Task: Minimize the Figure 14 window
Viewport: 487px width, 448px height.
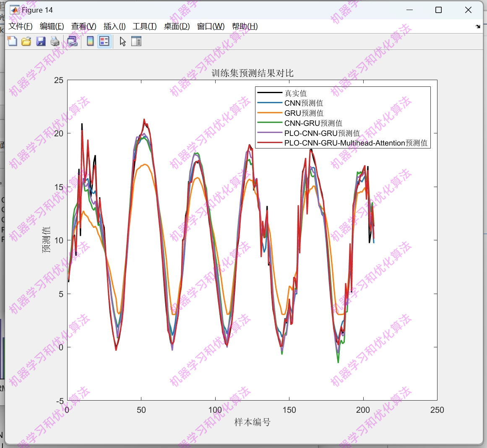Action: click(x=410, y=10)
